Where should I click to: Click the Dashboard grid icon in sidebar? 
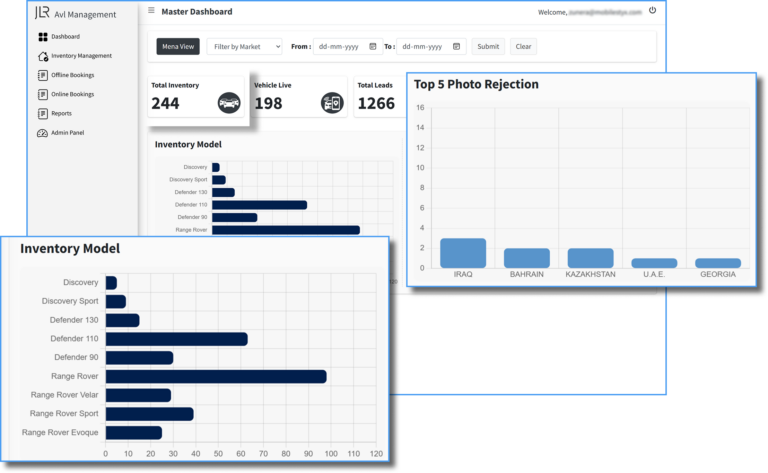[42, 37]
